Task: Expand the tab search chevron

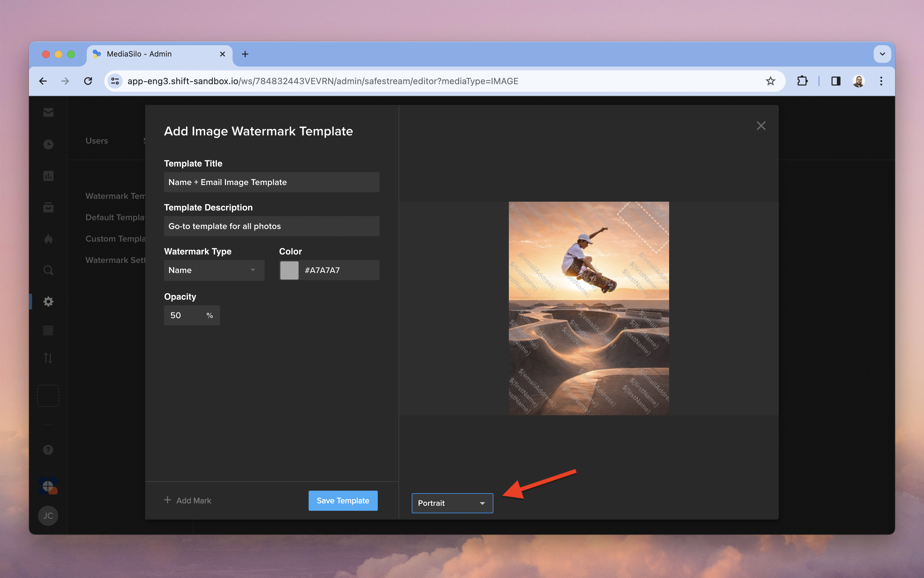Action: (x=882, y=54)
